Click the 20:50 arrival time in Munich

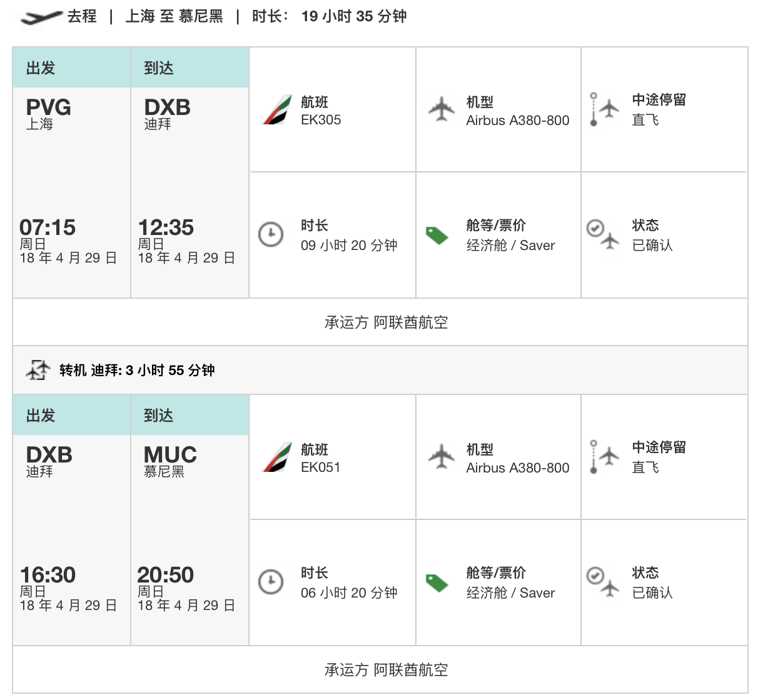click(x=166, y=575)
